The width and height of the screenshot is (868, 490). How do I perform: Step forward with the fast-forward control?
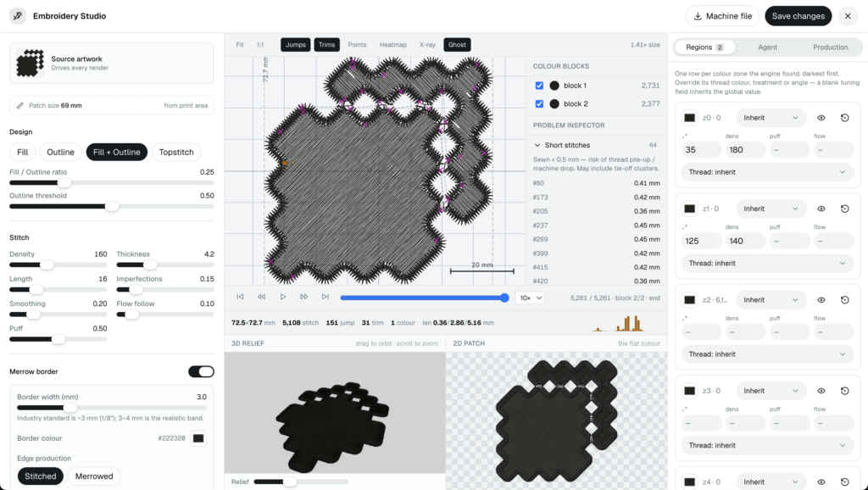tap(304, 298)
